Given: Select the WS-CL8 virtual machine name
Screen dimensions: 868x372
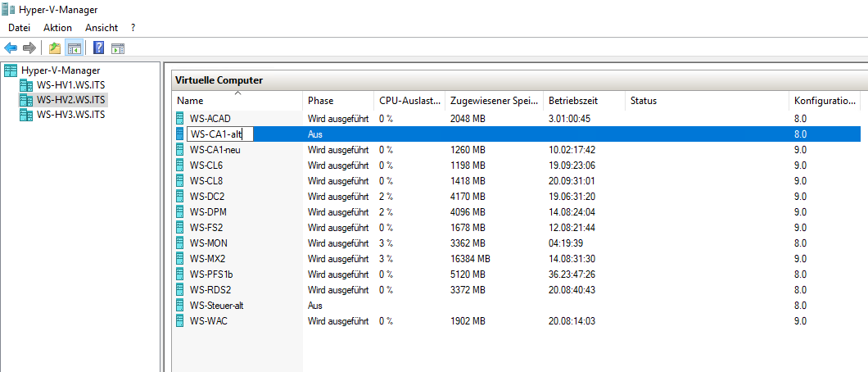Looking at the screenshot, I should [206, 180].
